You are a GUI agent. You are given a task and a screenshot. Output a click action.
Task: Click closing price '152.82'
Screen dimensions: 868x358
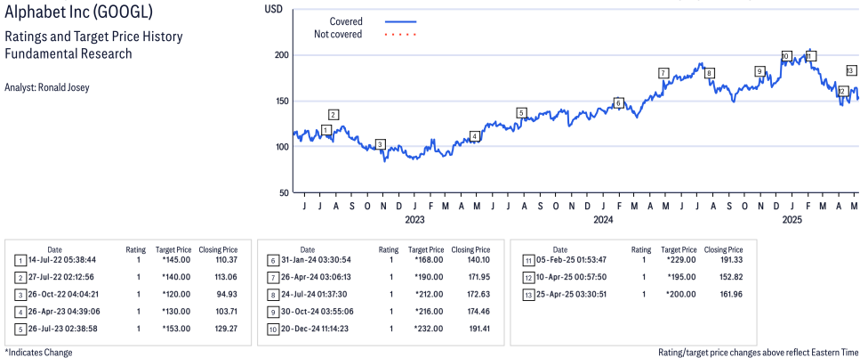730,277
